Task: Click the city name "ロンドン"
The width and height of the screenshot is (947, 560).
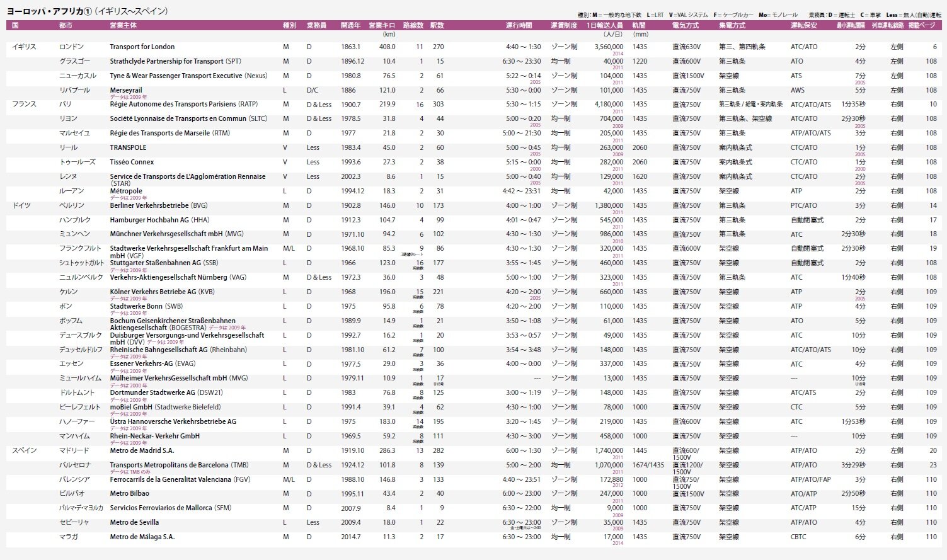Action: tap(71, 47)
